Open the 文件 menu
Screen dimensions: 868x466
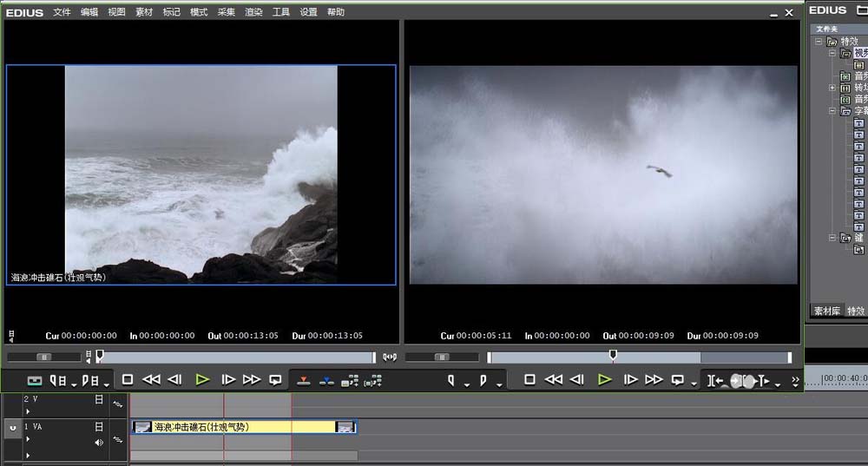coord(62,12)
